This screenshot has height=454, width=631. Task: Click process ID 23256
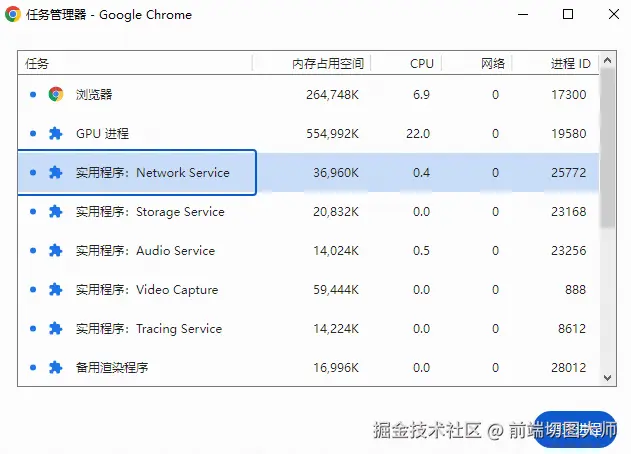coord(568,250)
